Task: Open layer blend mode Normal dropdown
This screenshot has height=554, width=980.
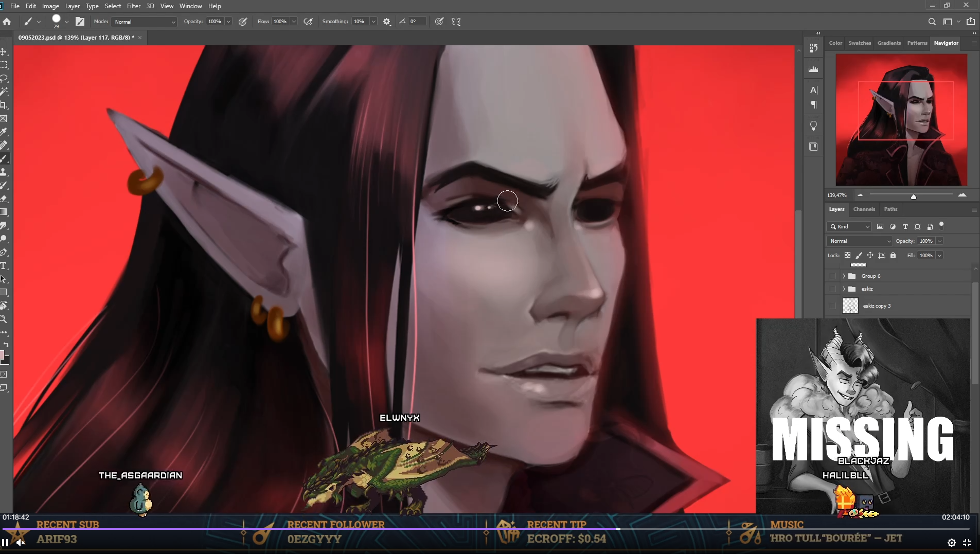Action: (x=859, y=241)
